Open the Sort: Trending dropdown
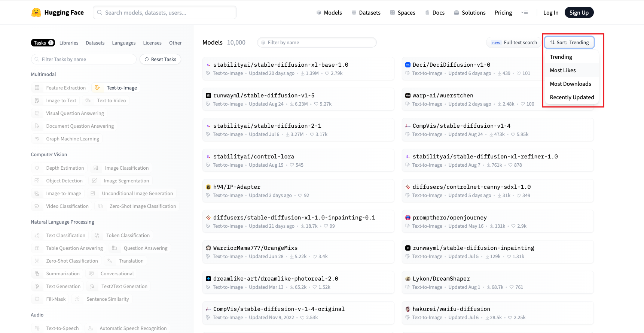 (x=569, y=42)
